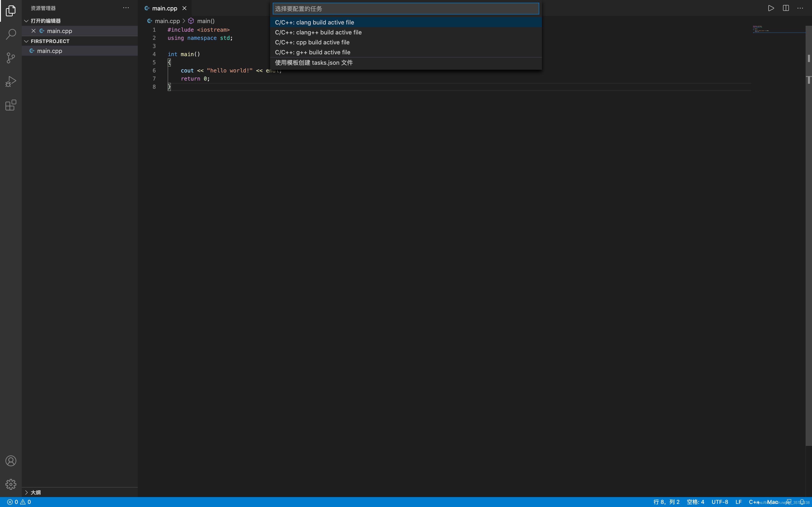
Task: Open main.cpp under FIRSTPROJECT in explorer
Action: 50,51
